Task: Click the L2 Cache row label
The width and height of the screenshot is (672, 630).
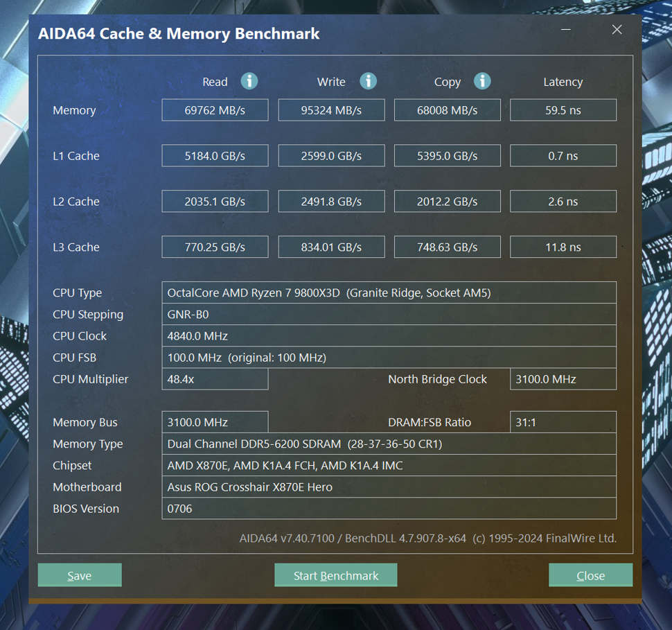Action: coord(76,202)
